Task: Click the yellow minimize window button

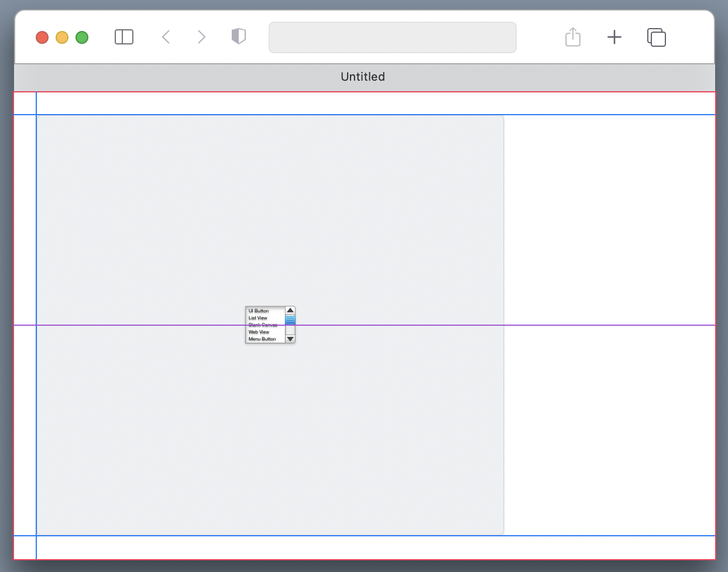Action: (62, 37)
